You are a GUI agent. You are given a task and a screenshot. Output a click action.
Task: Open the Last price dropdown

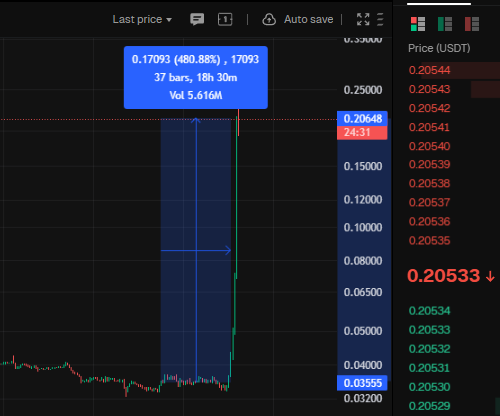[x=142, y=19]
